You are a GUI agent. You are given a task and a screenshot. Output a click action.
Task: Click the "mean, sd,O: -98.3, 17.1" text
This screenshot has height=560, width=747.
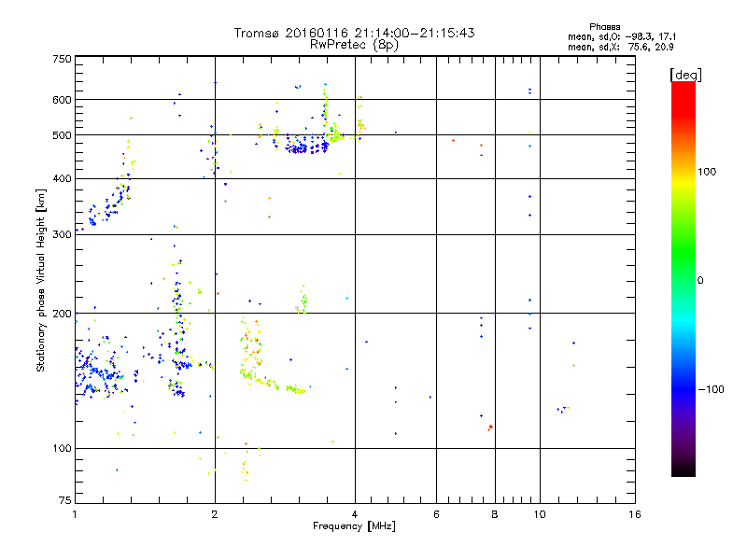point(622,36)
